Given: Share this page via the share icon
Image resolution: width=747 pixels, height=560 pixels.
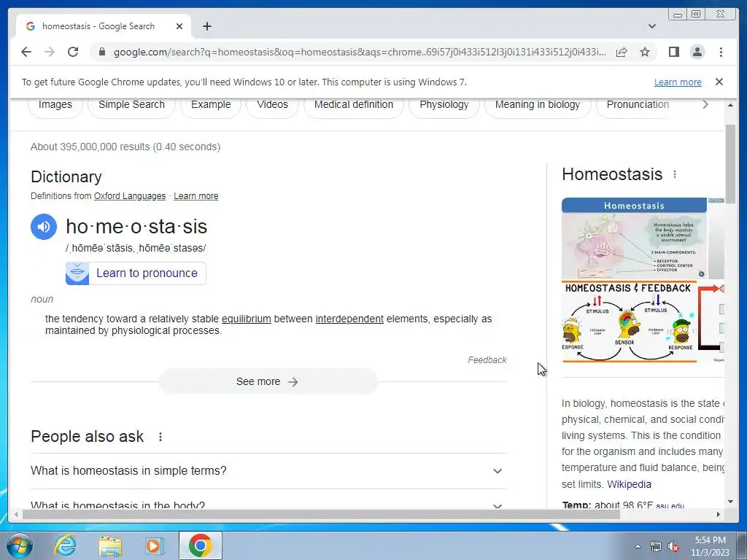Looking at the screenshot, I should point(622,52).
